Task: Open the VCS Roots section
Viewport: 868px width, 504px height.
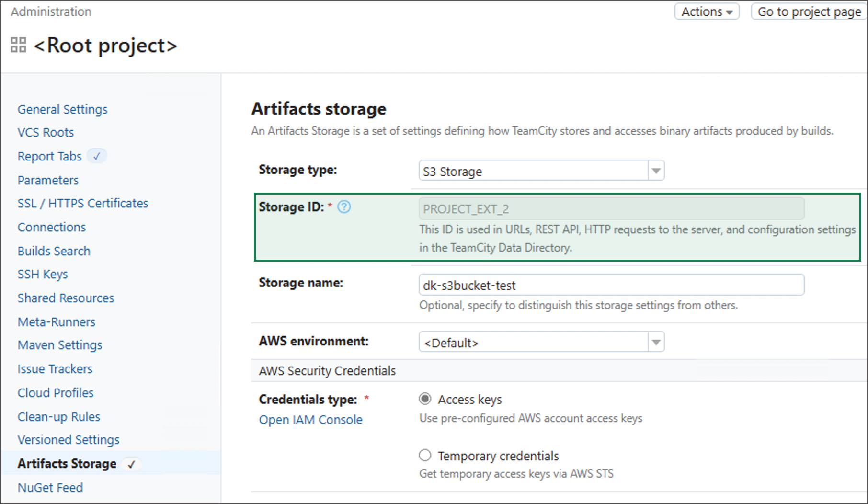Action: [46, 132]
